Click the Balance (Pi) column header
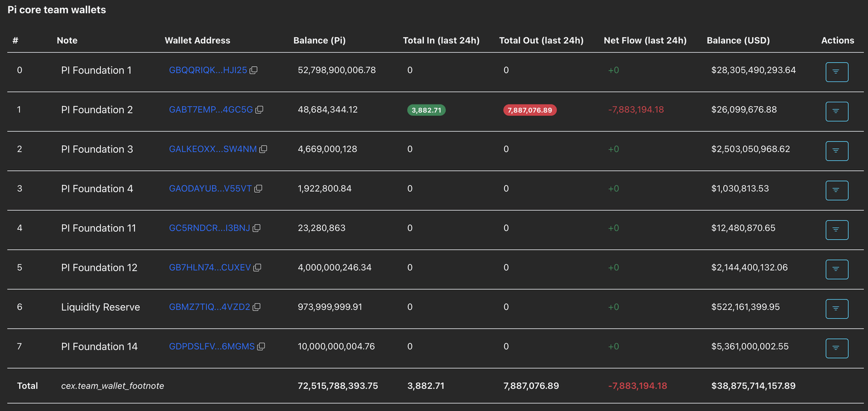 click(319, 41)
